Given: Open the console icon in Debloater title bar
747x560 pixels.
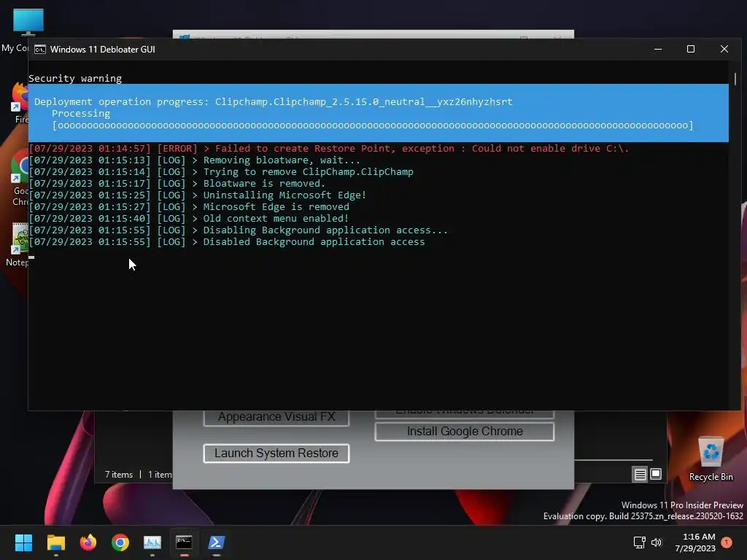Looking at the screenshot, I should 40,50.
